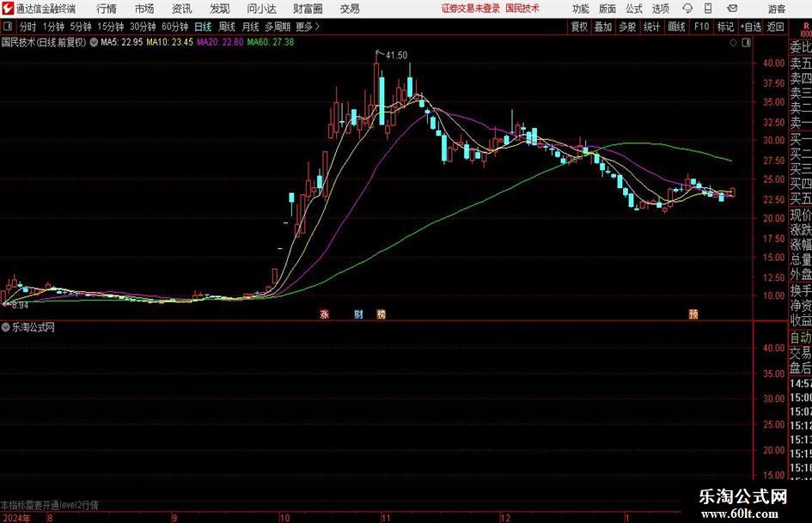Open the 公式 menu
This screenshot has height=523, width=812.
(634, 9)
